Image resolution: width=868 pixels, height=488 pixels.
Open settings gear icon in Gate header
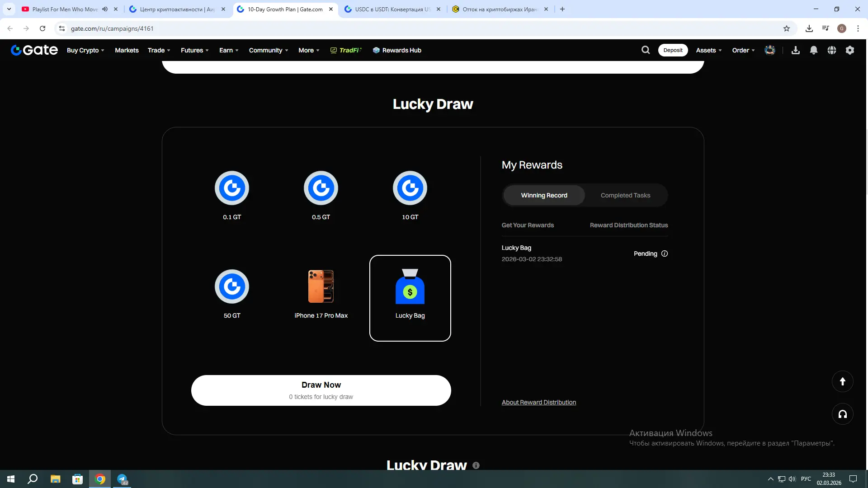point(849,50)
